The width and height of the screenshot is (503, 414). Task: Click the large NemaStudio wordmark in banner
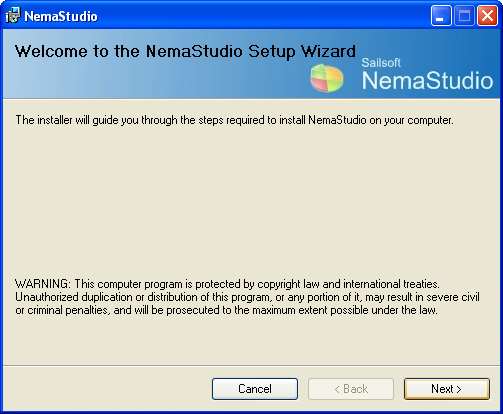(x=427, y=81)
